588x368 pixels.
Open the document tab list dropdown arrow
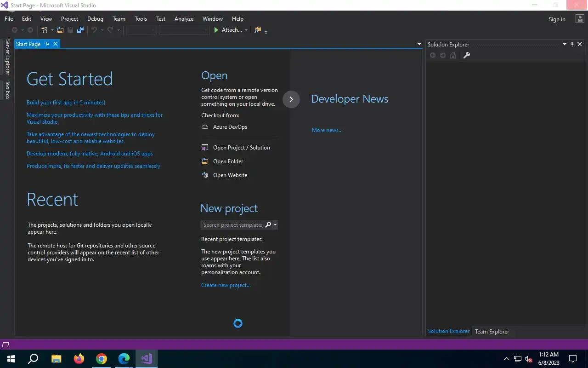[419, 44]
